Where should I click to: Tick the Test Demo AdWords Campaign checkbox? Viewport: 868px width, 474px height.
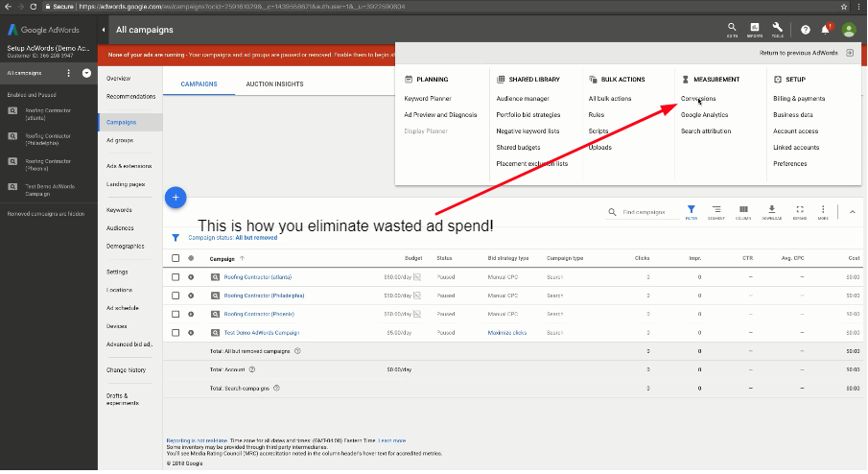coord(176,332)
